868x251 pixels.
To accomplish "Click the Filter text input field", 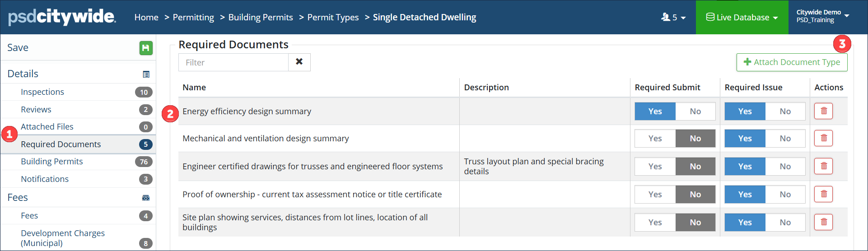I will 233,62.
